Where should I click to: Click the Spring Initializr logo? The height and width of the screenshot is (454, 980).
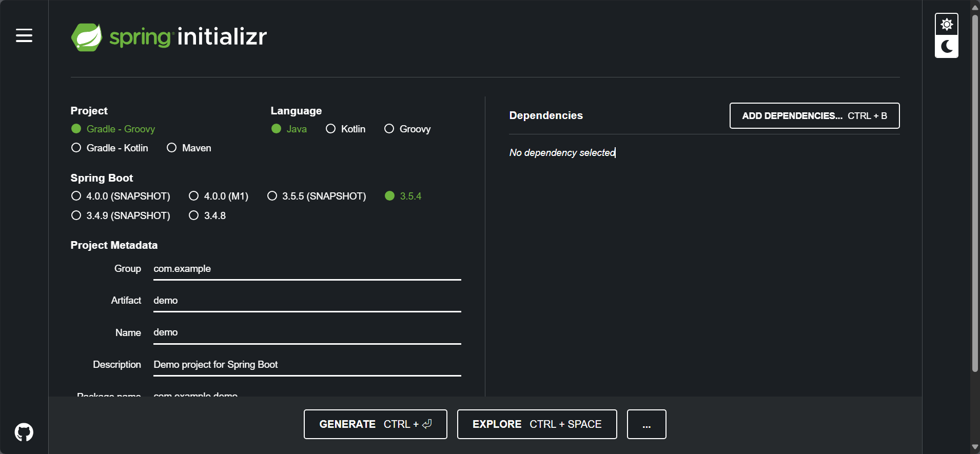[169, 37]
